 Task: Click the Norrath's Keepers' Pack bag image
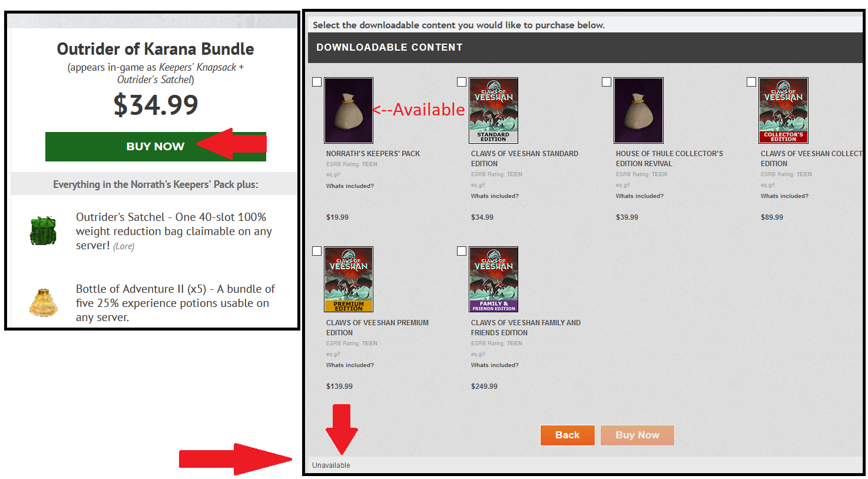pos(349,110)
